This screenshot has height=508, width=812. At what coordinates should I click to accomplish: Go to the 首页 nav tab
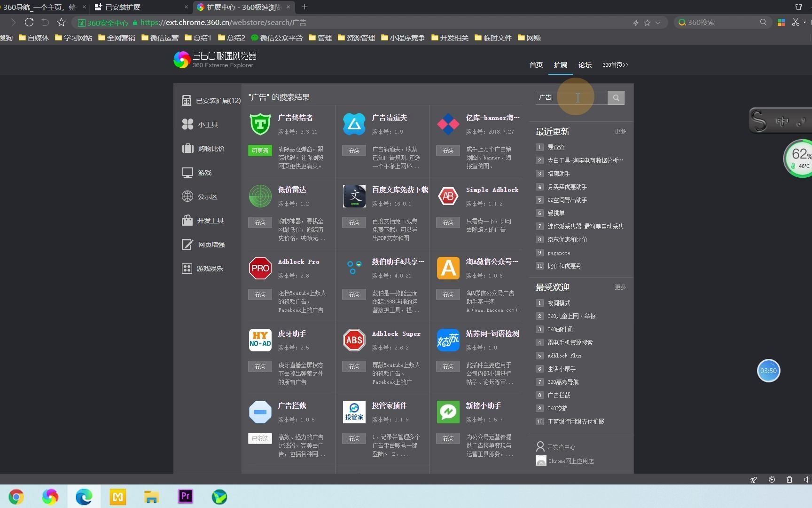(536, 65)
